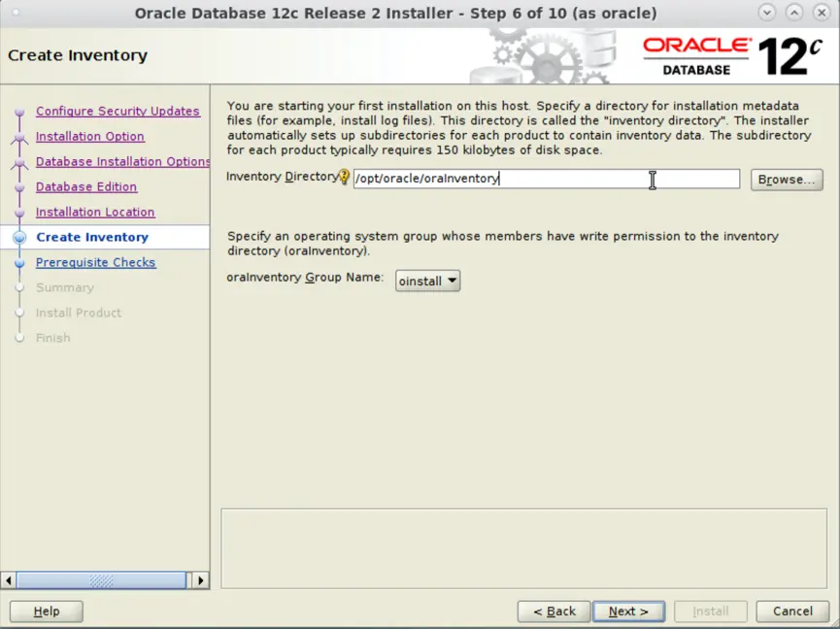Click the greyed Finish step

pyautogui.click(x=53, y=338)
